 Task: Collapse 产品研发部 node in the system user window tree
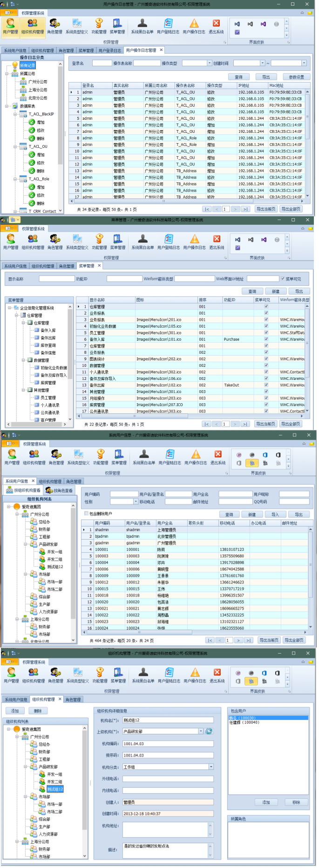pyautogui.click(x=26, y=544)
